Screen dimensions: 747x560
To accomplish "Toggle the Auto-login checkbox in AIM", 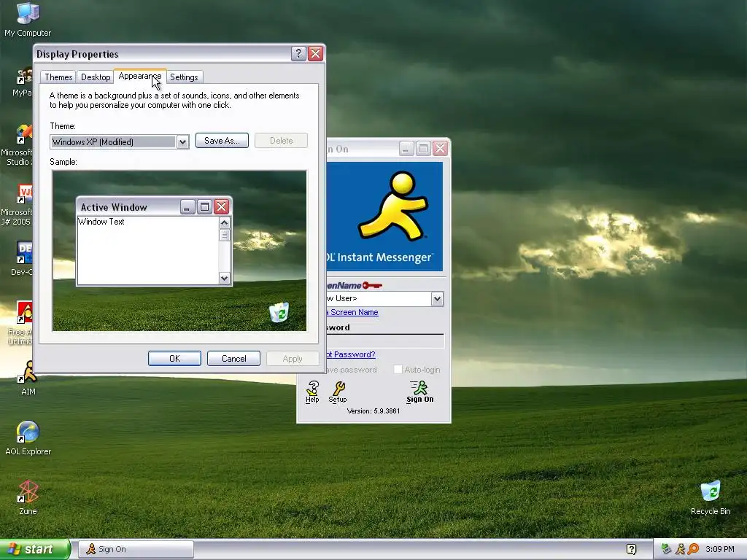I will click(398, 370).
